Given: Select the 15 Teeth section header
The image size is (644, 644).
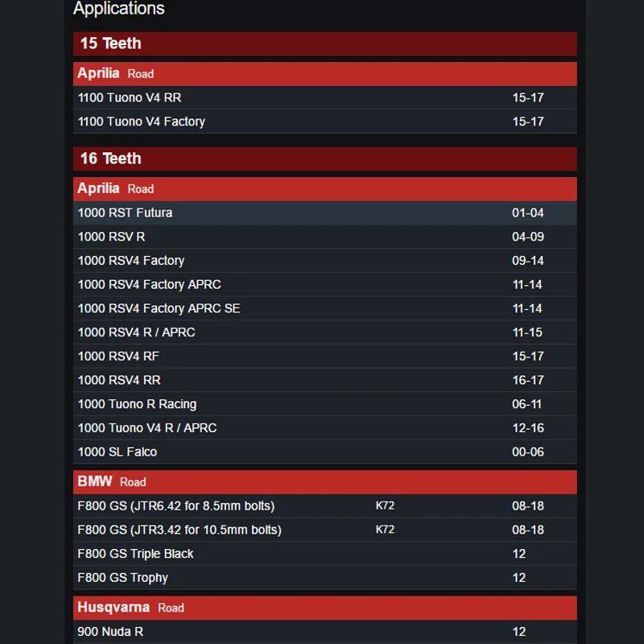Looking at the screenshot, I should click(x=325, y=43).
